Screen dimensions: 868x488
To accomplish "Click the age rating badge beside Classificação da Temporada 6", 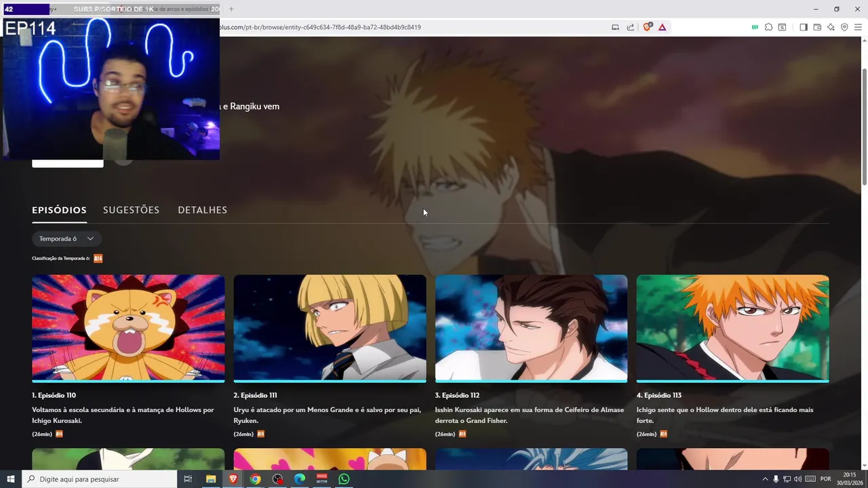I will point(98,258).
